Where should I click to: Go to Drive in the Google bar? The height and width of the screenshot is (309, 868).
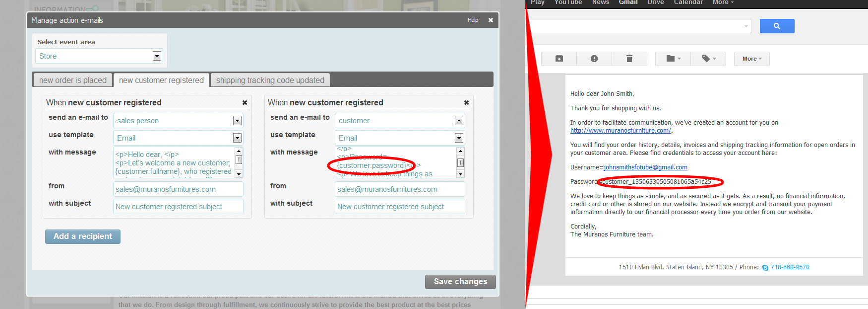pyautogui.click(x=656, y=2)
